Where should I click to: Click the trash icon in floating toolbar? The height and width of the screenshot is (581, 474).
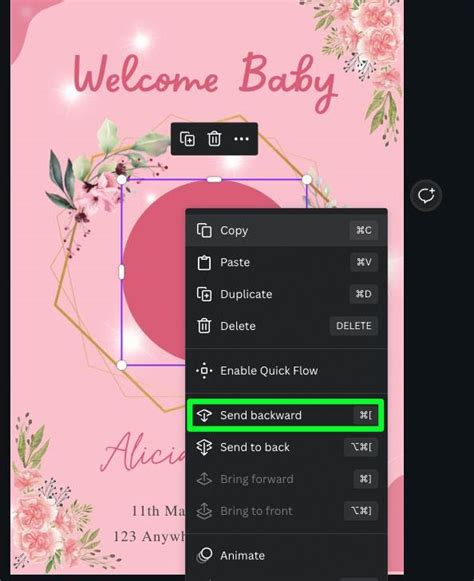coord(214,139)
